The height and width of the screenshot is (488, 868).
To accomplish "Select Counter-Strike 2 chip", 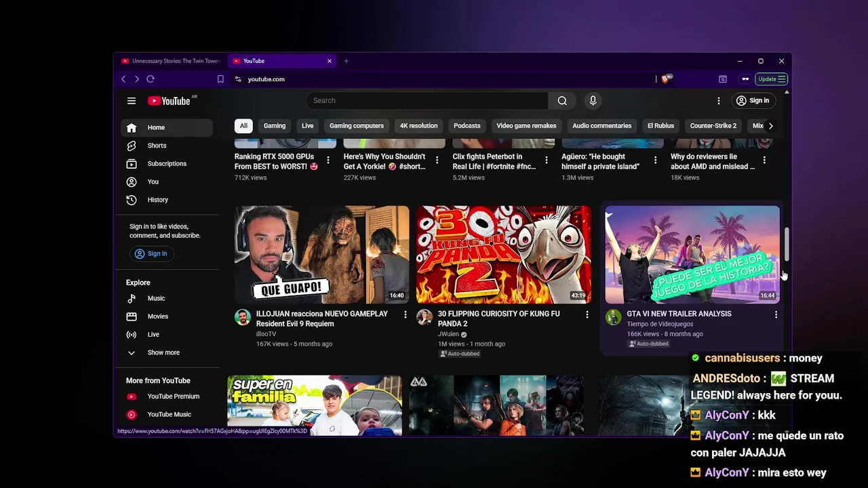I will (713, 125).
